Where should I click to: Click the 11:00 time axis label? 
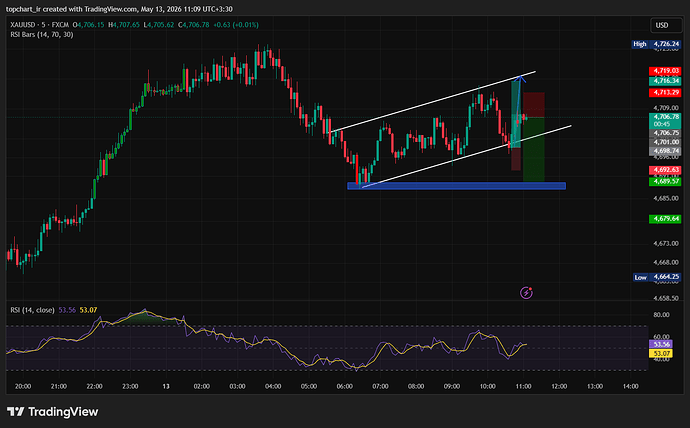(523, 386)
